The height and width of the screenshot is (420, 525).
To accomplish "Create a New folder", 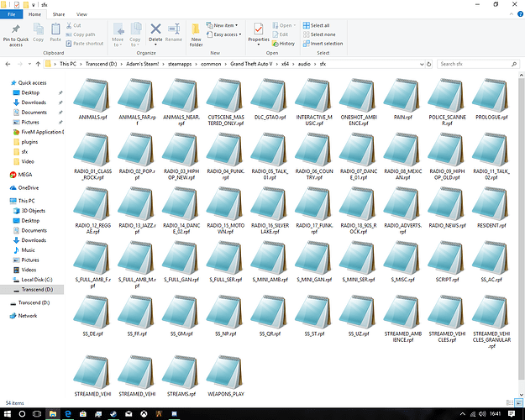I will tap(196, 34).
